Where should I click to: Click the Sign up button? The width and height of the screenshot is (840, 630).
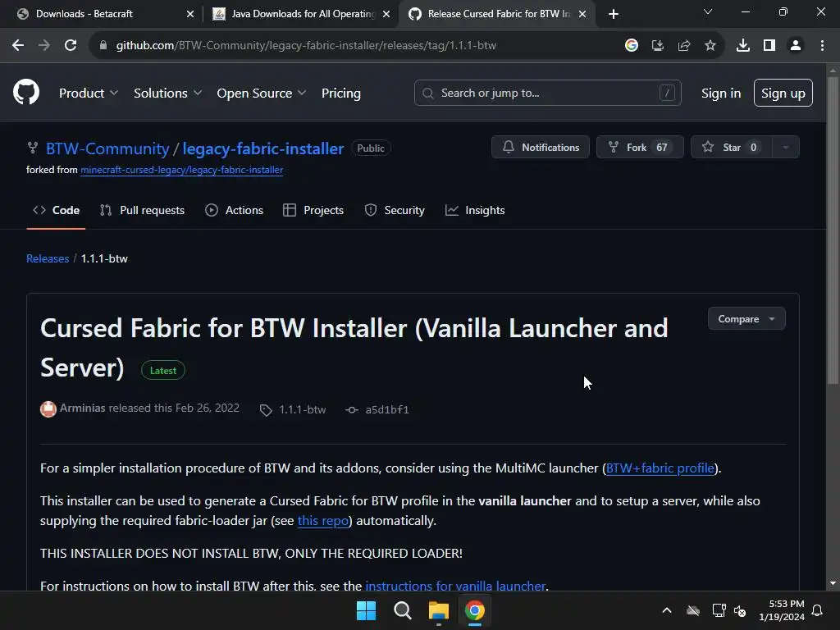[x=783, y=94]
